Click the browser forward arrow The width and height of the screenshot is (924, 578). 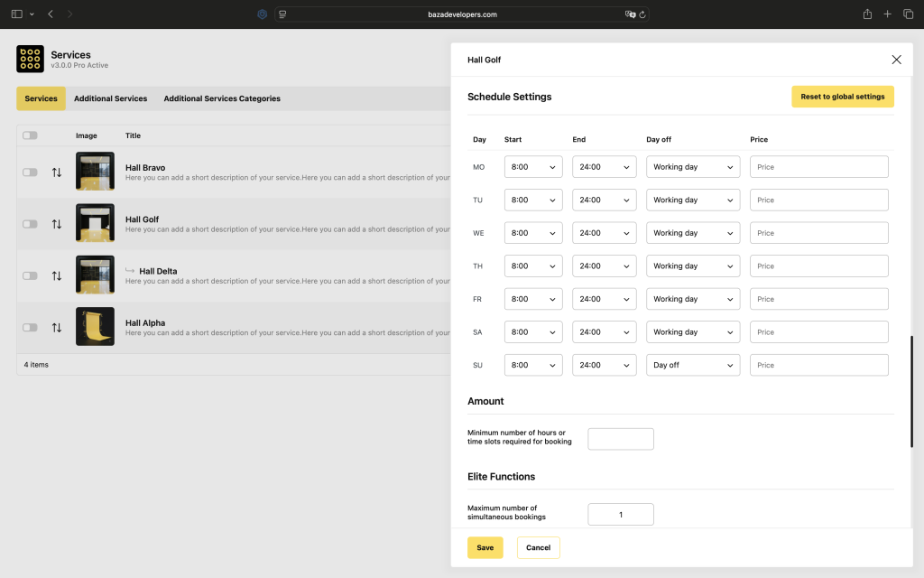click(x=69, y=14)
